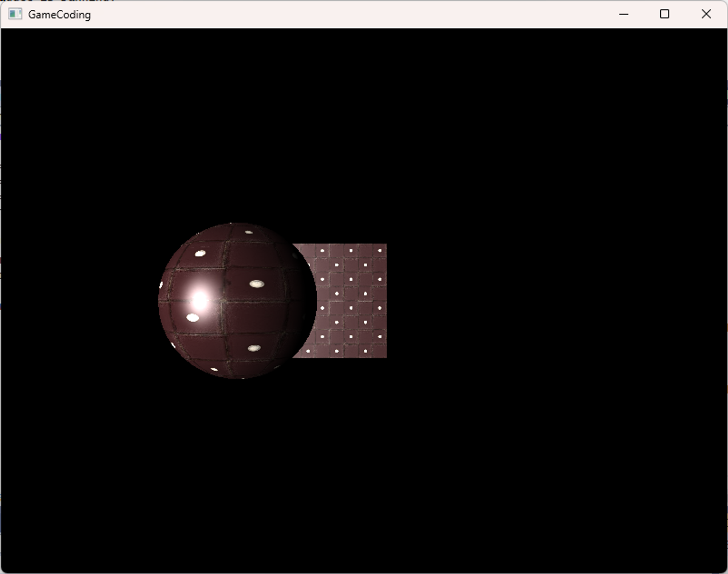The height and width of the screenshot is (574, 728).
Task: Minimize the GameCoding window
Action: [x=624, y=14]
